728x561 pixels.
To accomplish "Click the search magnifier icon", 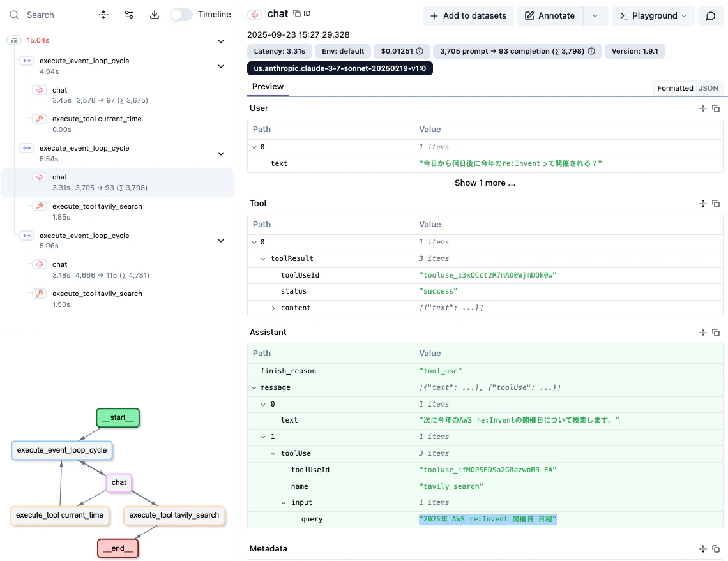I will tap(15, 15).
